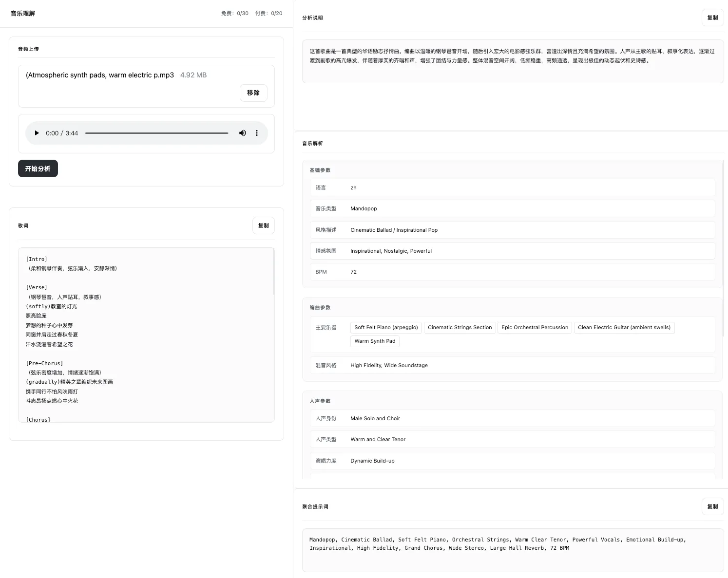Screen dimensions: 728x578
Task: Copy the 分析说明 description
Action: (x=712, y=18)
